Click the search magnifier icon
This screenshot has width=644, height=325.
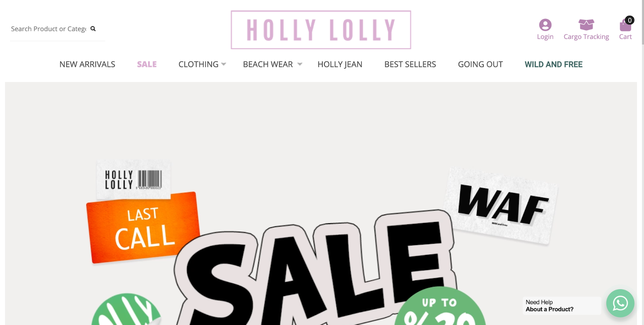click(x=93, y=29)
